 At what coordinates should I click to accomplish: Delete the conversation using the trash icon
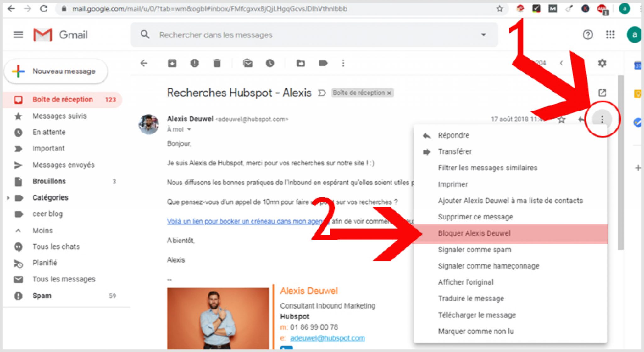tap(217, 63)
